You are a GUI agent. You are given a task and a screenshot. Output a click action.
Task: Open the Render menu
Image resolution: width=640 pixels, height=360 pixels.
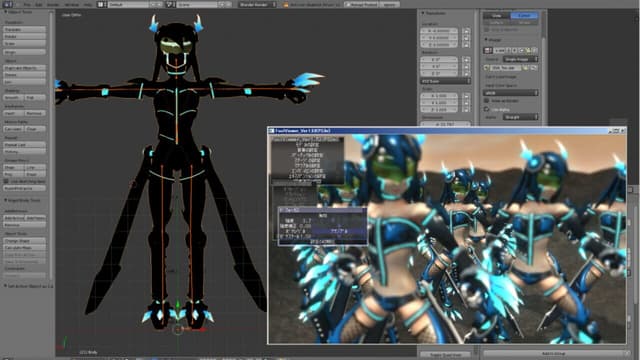point(53,4)
